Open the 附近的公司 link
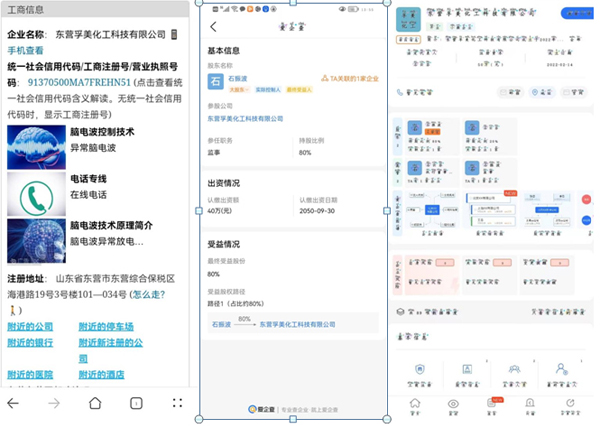This screenshot has height=428, width=600. [30, 327]
